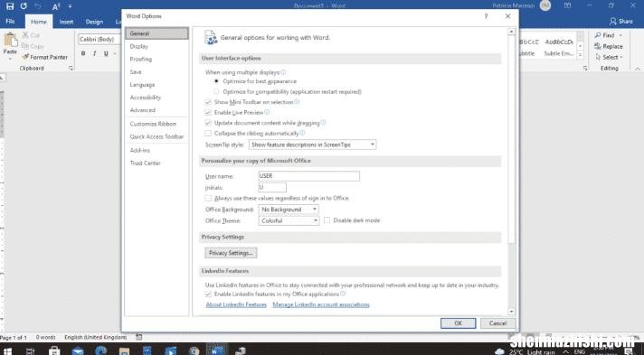The width and height of the screenshot is (644, 355).
Task: Open Customize Quick Access Toolbar dropdown
Action: pos(71,6)
